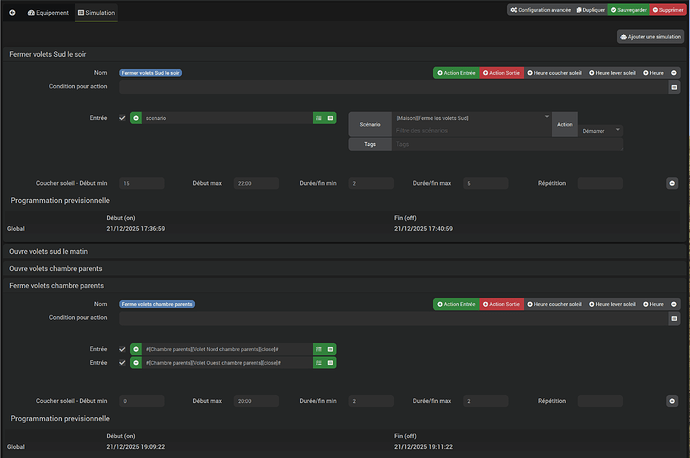This screenshot has height=458, width=690.
Task: Toggle Volet Nord chambre parents entry checkbox
Action: pyautogui.click(x=122, y=349)
